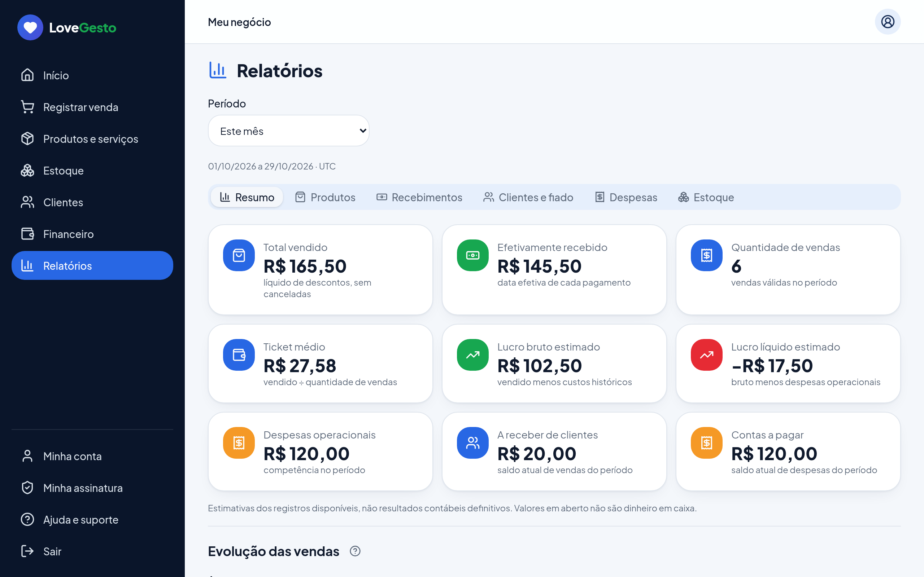Image resolution: width=924 pixels, height=577 pixels.
Task: Click the Início house icon
Action: pyautogui.click(x=27, y=75)
